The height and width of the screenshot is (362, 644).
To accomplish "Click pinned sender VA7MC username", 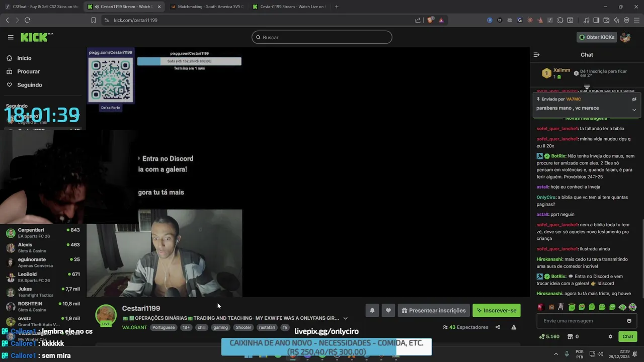I will click(573, 99).
